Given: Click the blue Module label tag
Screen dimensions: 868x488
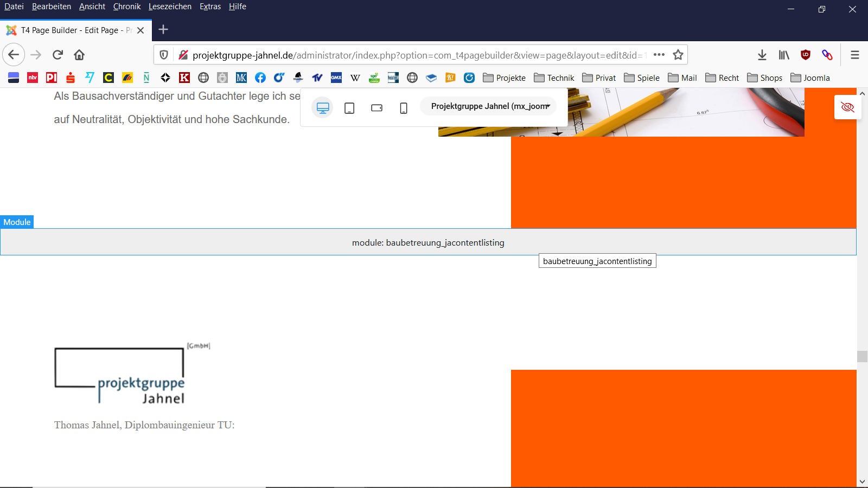Looking at the screenshot, I should (17, 222).
